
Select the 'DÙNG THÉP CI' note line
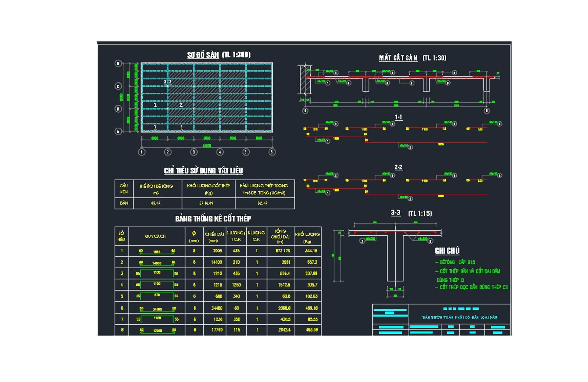coord(450,280)
